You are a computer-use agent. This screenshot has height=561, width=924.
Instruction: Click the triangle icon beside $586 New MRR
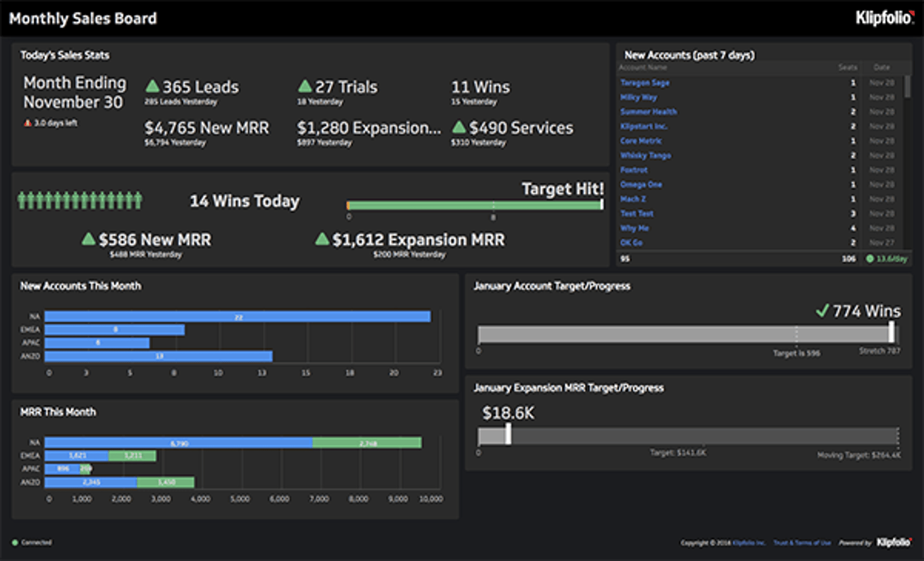pos(88,239)
